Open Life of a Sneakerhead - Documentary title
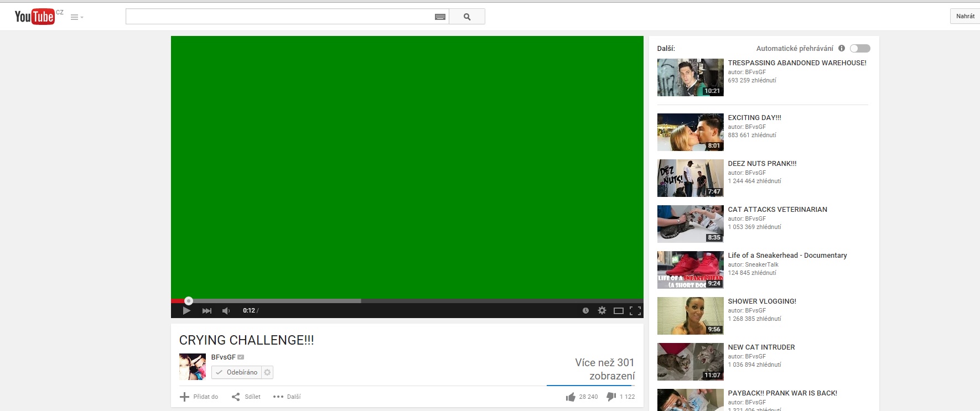980x411 pixels. tap(787, 256)
